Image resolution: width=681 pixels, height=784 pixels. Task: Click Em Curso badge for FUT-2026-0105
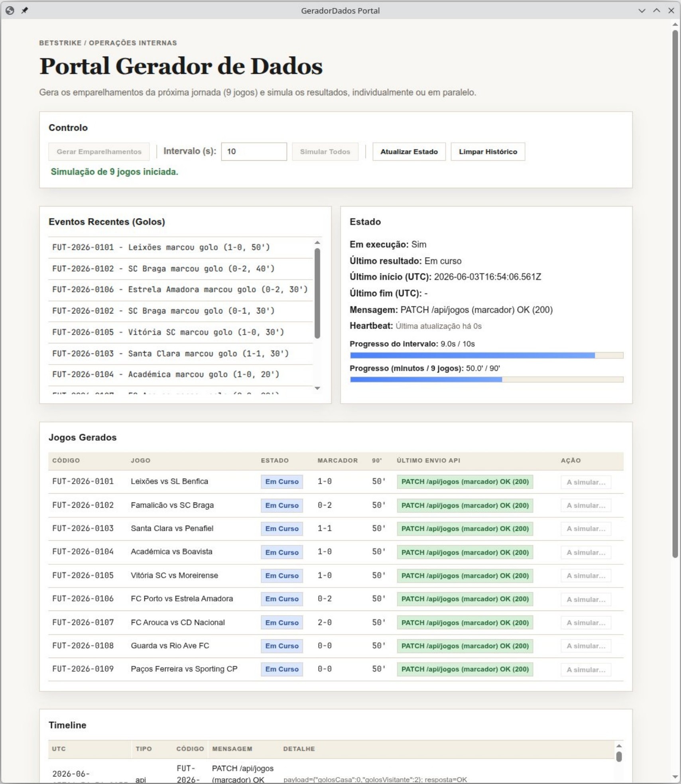pos(282,576)
